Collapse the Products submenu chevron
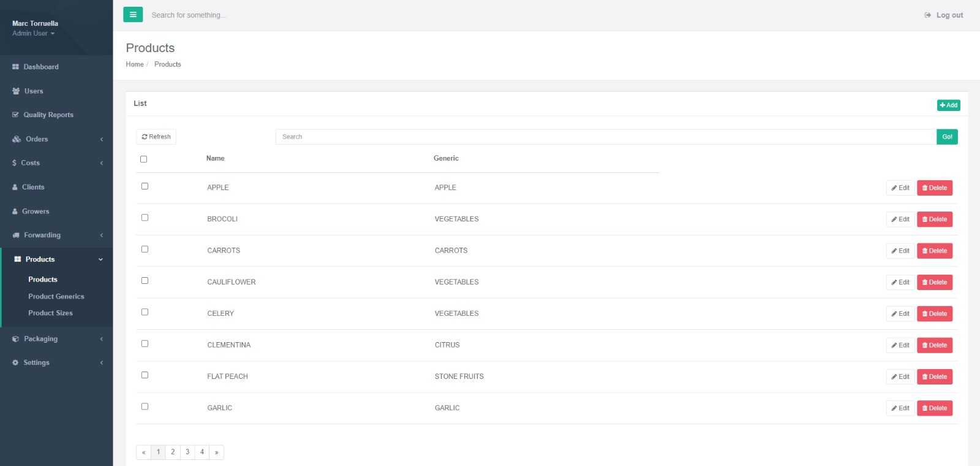 click(101, 259)
